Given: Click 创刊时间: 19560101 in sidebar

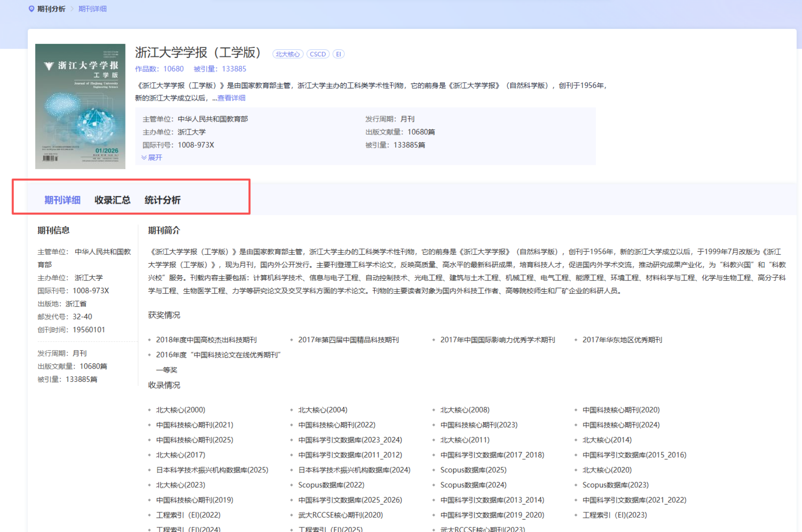Looking at the screenshot, I should point(71,329).
